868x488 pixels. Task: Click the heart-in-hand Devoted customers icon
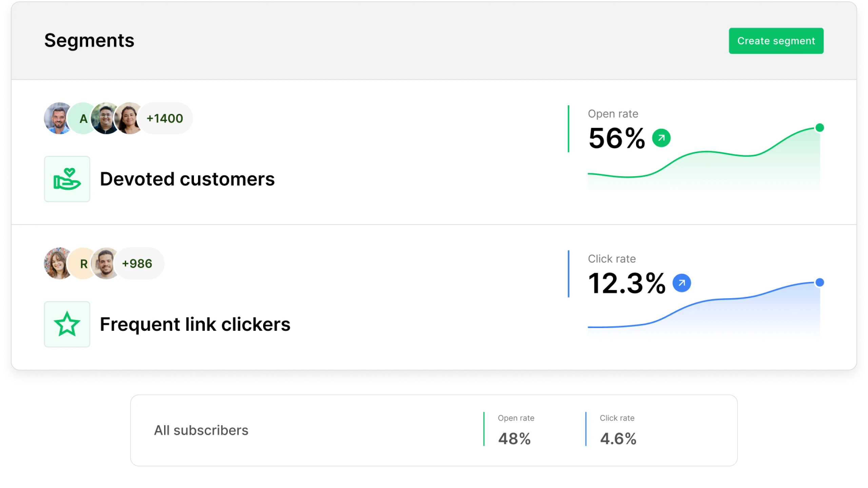coord(67,179)
